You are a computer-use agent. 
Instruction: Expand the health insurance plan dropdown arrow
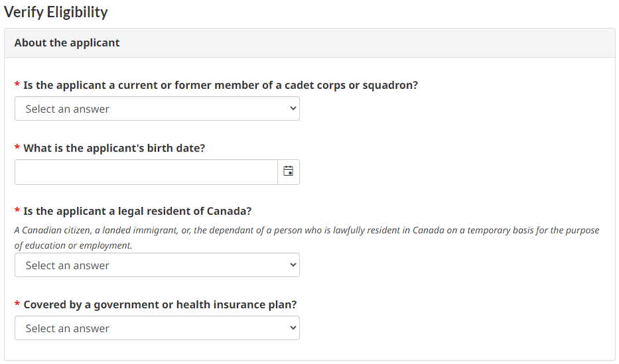click(x=293, y=328)
